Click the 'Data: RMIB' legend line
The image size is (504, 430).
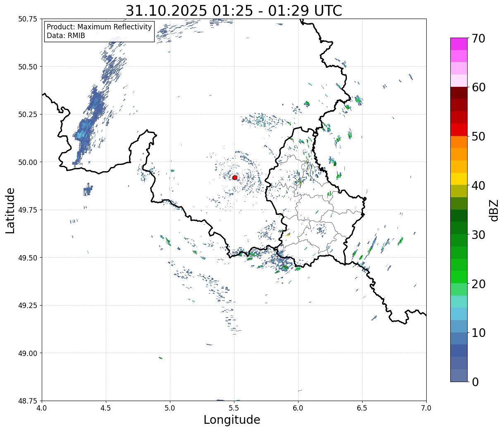pos(66,36)
